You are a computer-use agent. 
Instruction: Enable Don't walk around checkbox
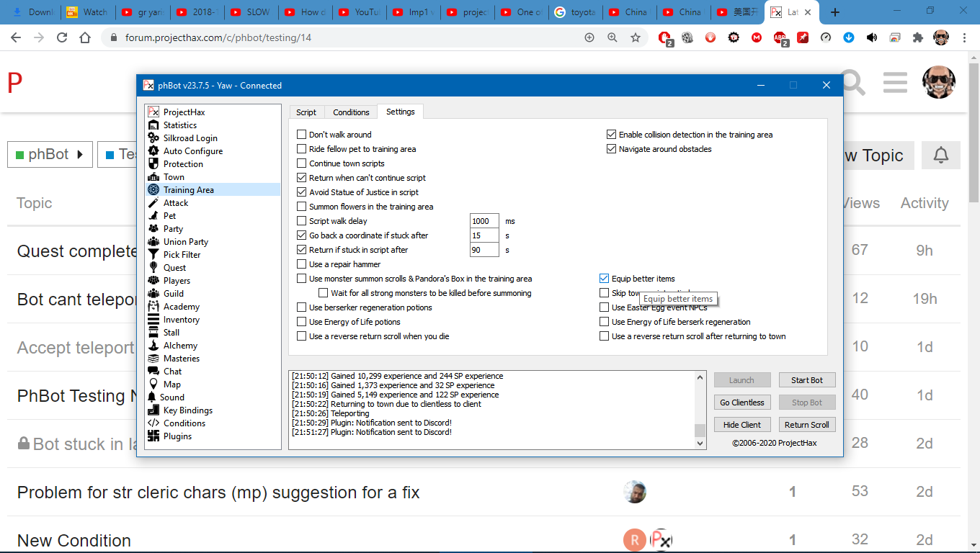point(302,135)
